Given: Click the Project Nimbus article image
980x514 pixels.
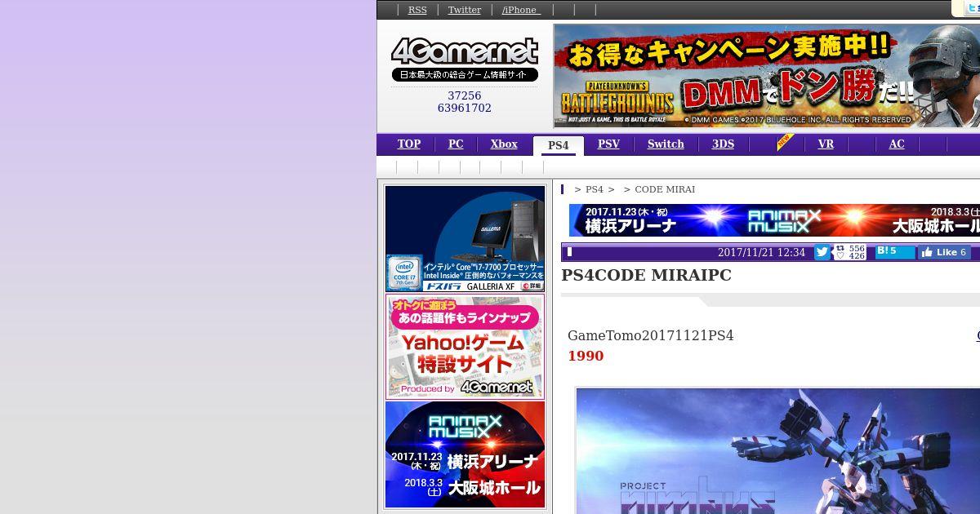Looking at the screenshot, I should [x=777, y=451].
